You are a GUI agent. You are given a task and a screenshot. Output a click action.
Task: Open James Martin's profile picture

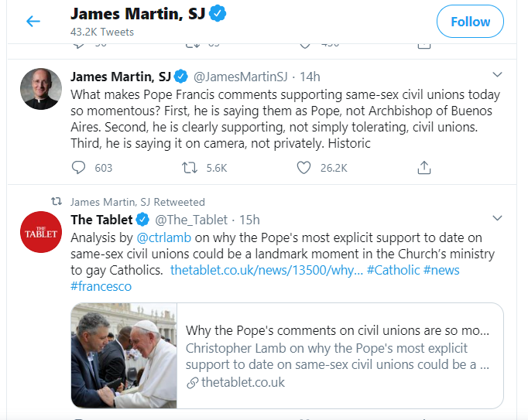[41, 89]
